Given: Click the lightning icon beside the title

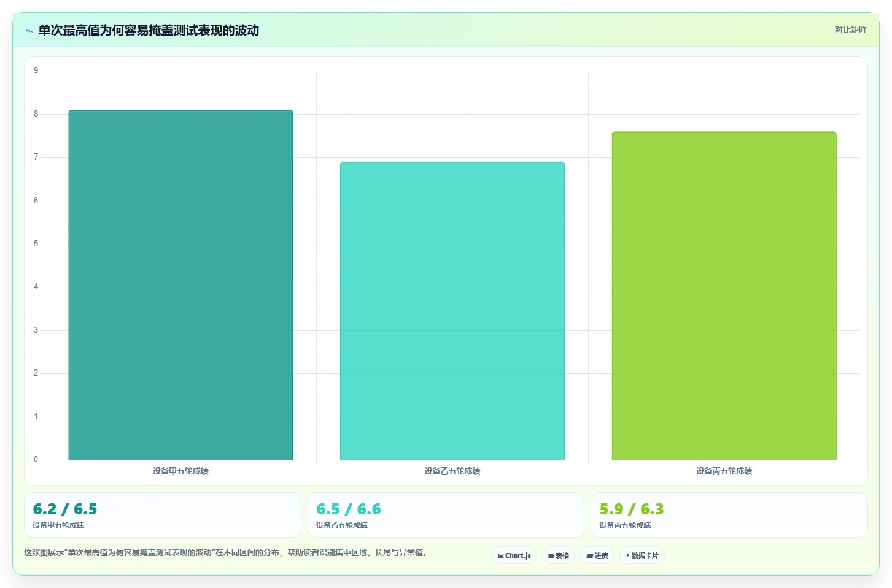Looking at the screenshot, I should (x=29, y=31).
